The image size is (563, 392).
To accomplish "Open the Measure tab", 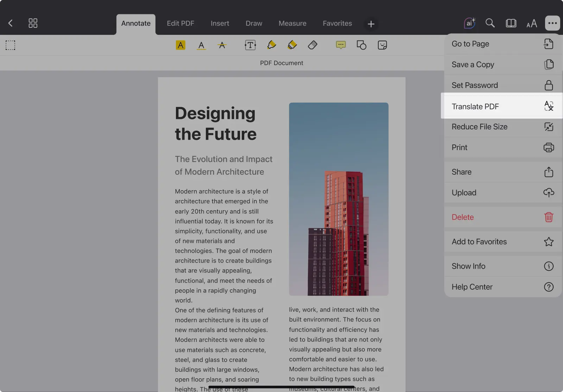I will 292,23.
